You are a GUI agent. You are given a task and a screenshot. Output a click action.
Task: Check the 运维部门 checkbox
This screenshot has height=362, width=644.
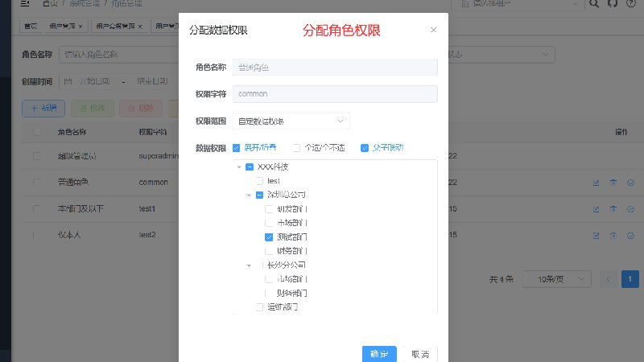[x=259, y=307]
